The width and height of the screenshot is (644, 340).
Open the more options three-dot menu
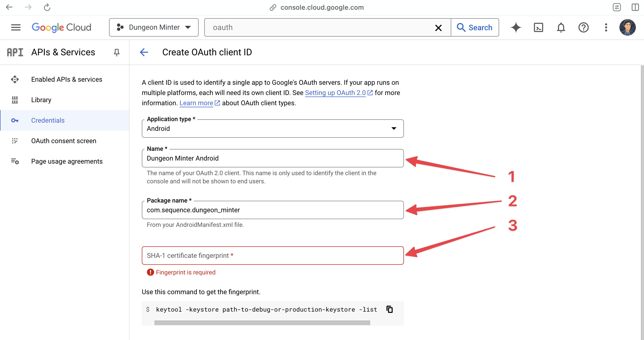pos(606,27)
